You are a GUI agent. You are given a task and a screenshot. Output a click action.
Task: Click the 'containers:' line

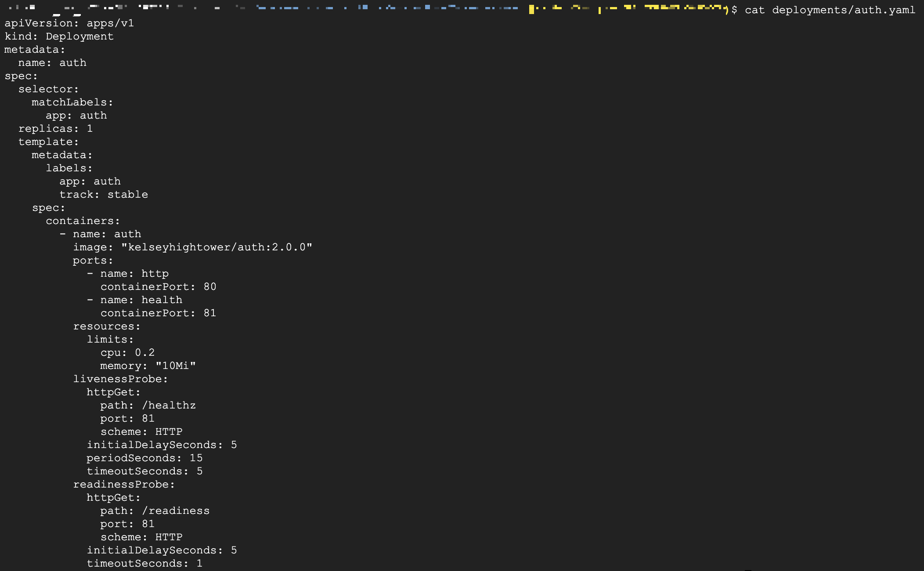tap(83, 221)
